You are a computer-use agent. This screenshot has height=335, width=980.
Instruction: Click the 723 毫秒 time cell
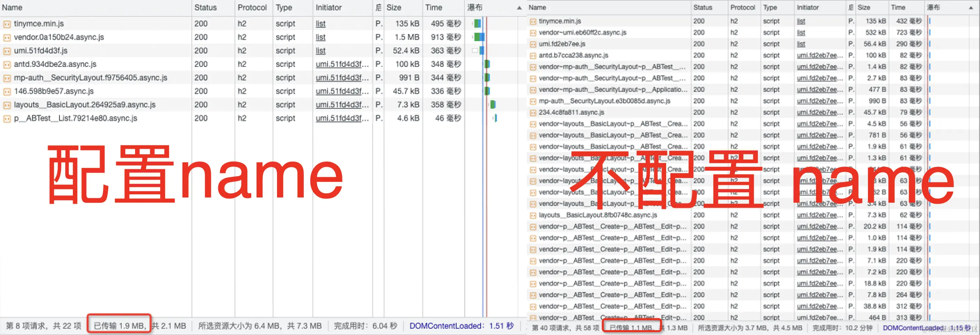coord(909,32)
